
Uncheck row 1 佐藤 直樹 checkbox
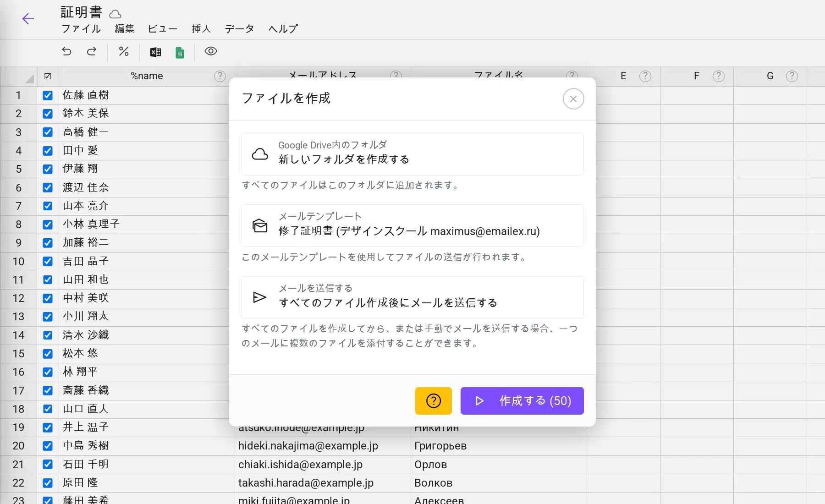pos(48,95)
